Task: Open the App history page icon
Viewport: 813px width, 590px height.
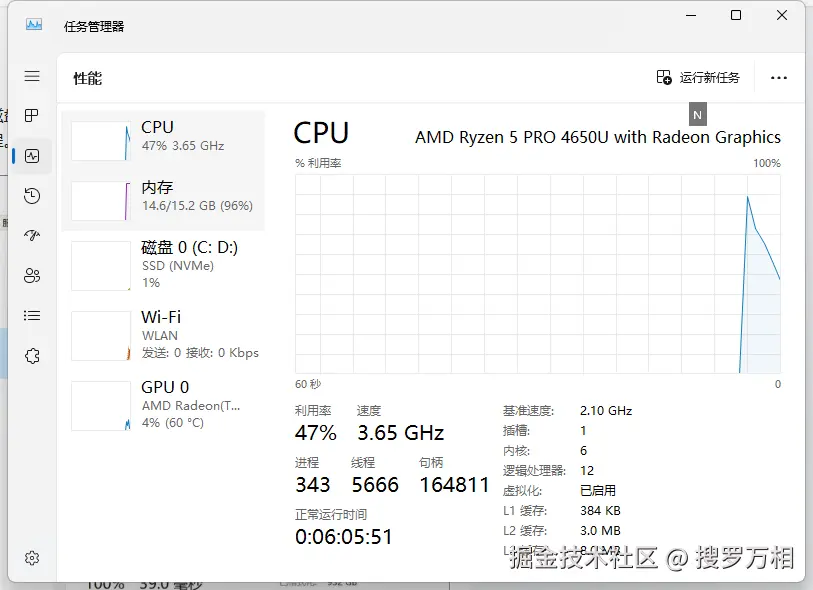Action: point(32,195)
